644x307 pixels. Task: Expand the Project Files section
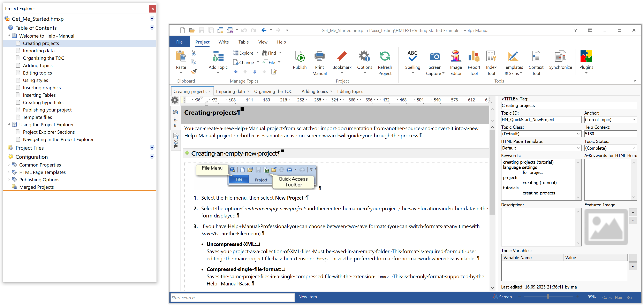pyautogui.click(x=152, y=147)
